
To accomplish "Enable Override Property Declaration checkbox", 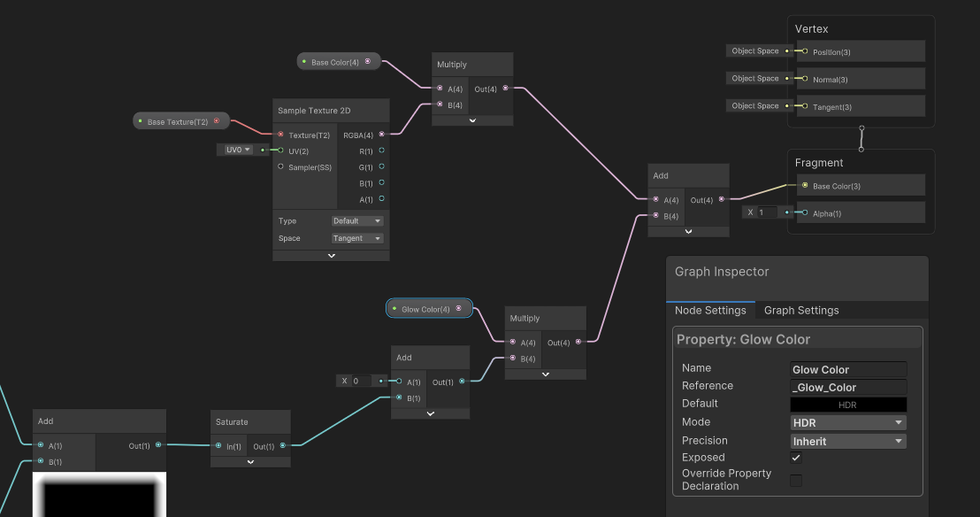I will [x=796, y=480].
